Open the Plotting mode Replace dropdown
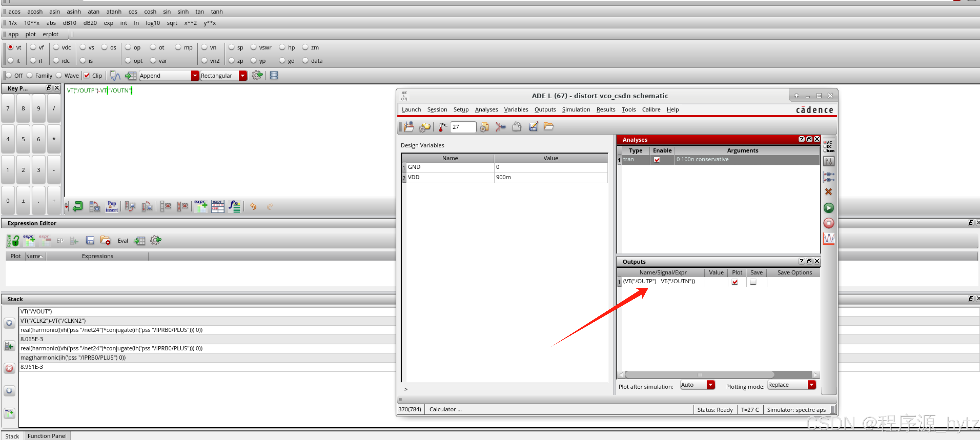This screenshot has width=980, height=440. coord(811,385)
